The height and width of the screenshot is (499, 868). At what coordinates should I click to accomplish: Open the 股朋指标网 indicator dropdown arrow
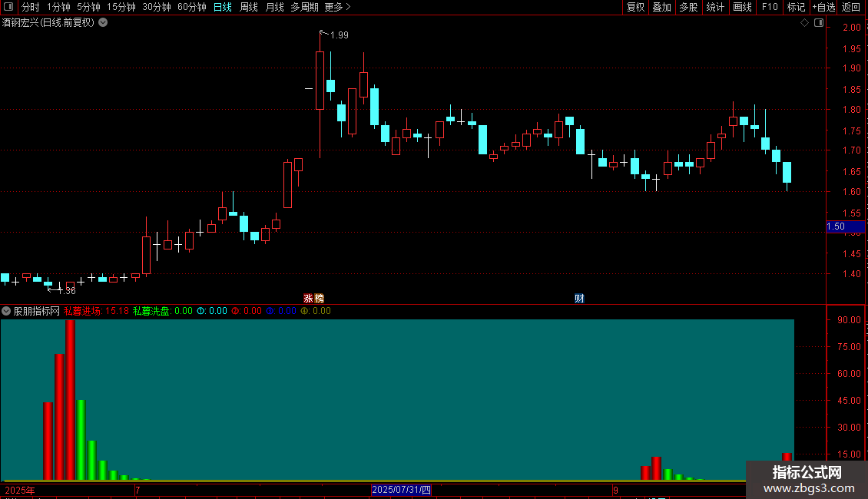[x=6, y=311]
